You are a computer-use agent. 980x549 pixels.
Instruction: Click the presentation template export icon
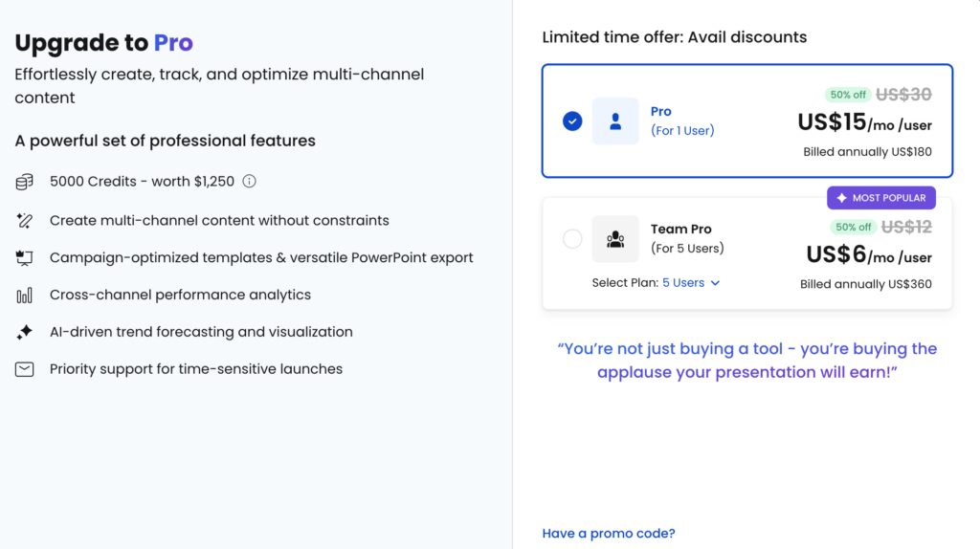25,258
